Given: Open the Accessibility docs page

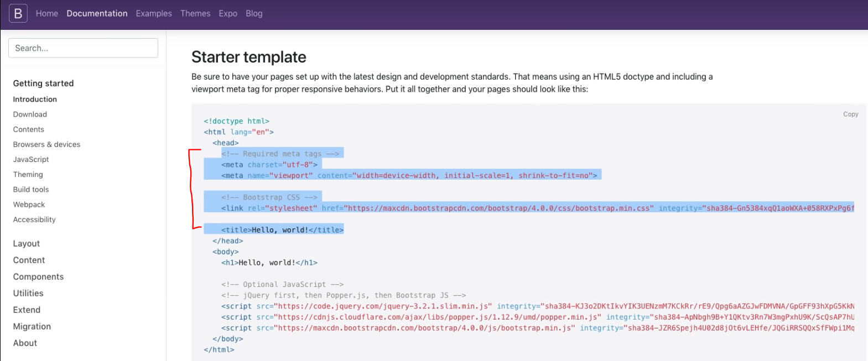Looking at the screenshot, I should pos(34,219).
